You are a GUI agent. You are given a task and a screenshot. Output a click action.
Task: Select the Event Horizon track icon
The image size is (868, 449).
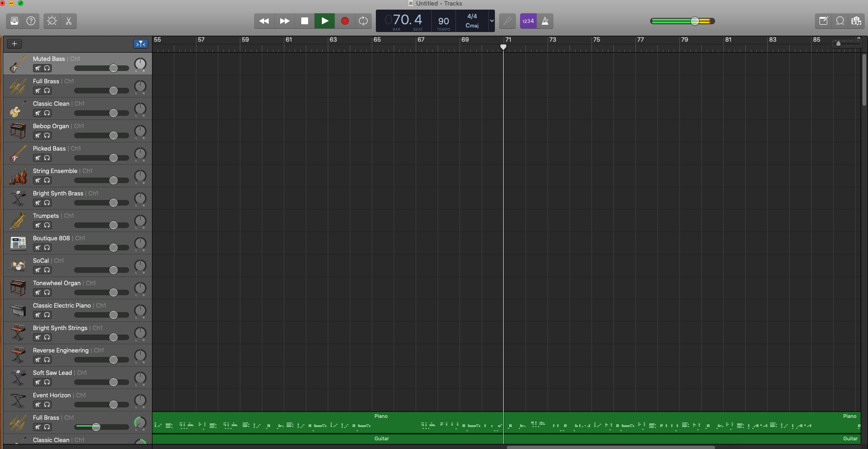[18, 400]
